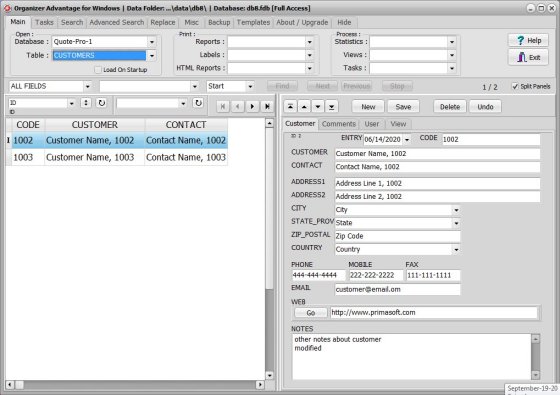Open the Templates tab

point(253,22)
